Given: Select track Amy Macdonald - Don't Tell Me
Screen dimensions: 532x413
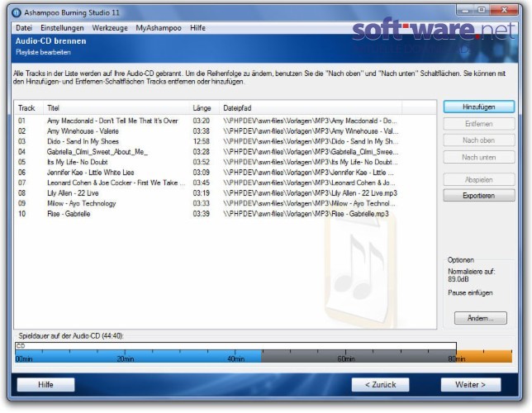Looking at the screenshot, I should coord(112,121).
